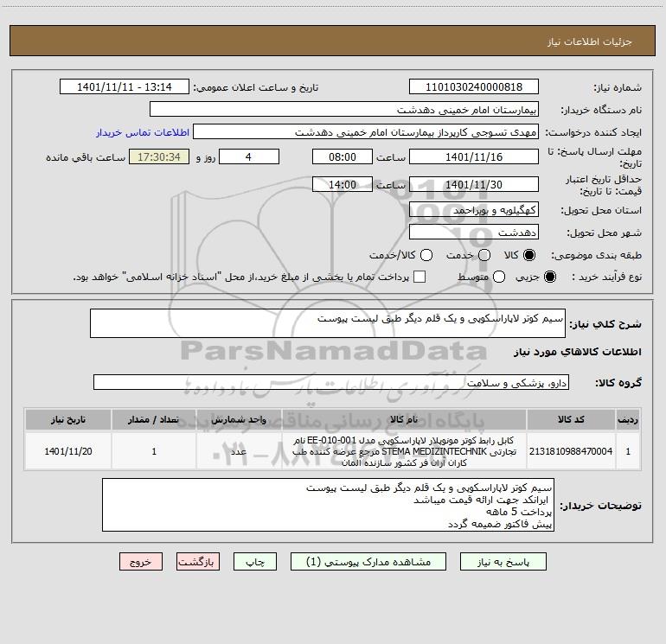Click the پاسخ به نیاز button
The width and height of the screenshot is (666, 644).
coord(503,562)
